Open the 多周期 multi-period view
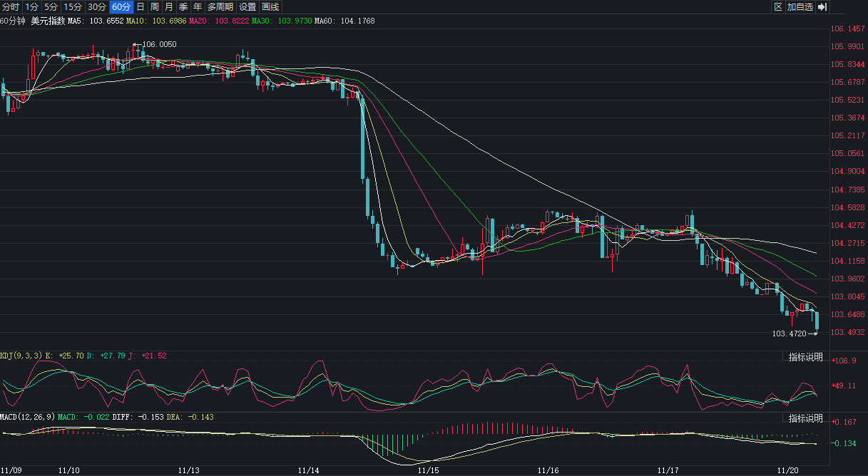868x476 pixels. point(221,7)
